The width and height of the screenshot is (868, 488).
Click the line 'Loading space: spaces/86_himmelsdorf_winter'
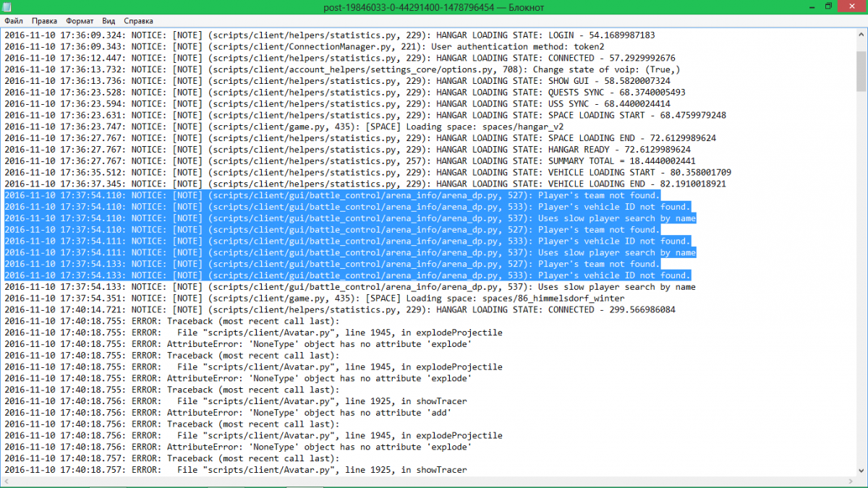pyautogui.click(x=315, y=298)
